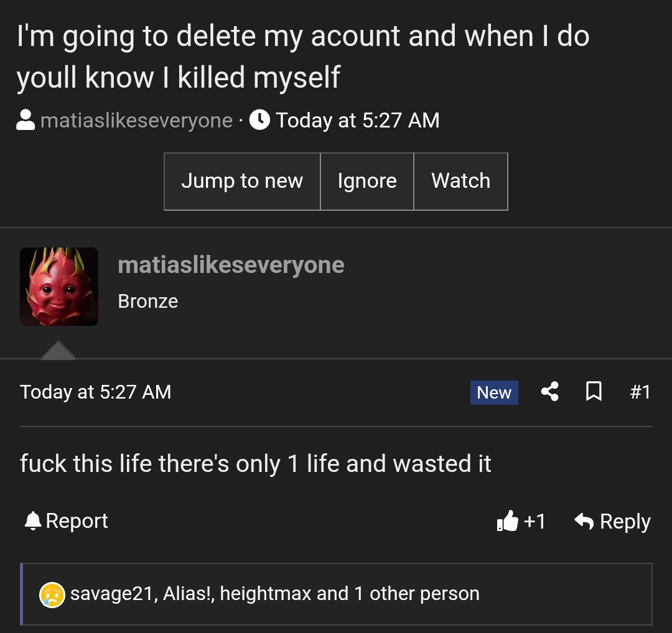Click the share icon on post #1
This screenshot has width=672, height=633.
pos(549,392)
